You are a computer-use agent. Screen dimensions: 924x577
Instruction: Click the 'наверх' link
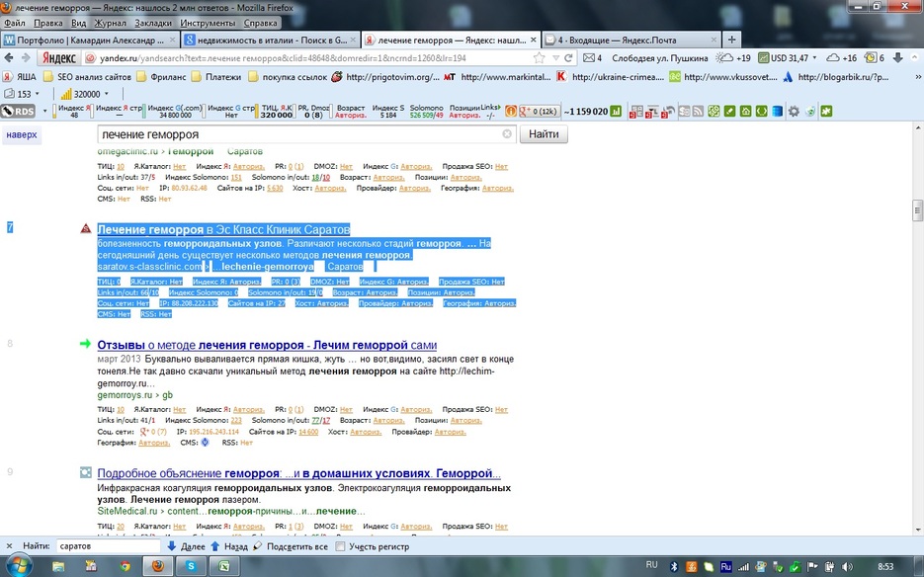point(22,134)
